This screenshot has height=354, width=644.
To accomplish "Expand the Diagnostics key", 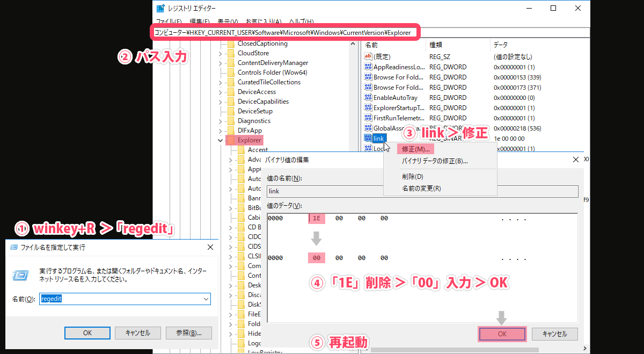I will [221, 121].
